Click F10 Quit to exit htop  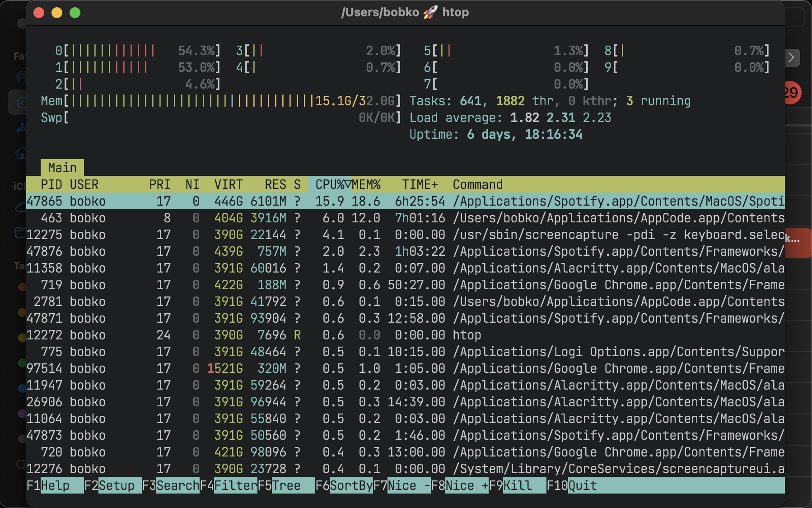click(x=572, y=485)
